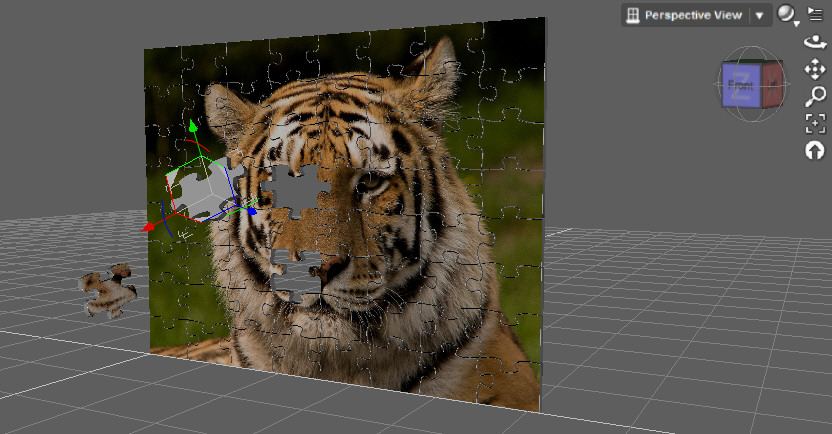Click the red rotation arc on gizmo
Image resolution: width=832 pixels, height=434 pixels.
(197, 144)
